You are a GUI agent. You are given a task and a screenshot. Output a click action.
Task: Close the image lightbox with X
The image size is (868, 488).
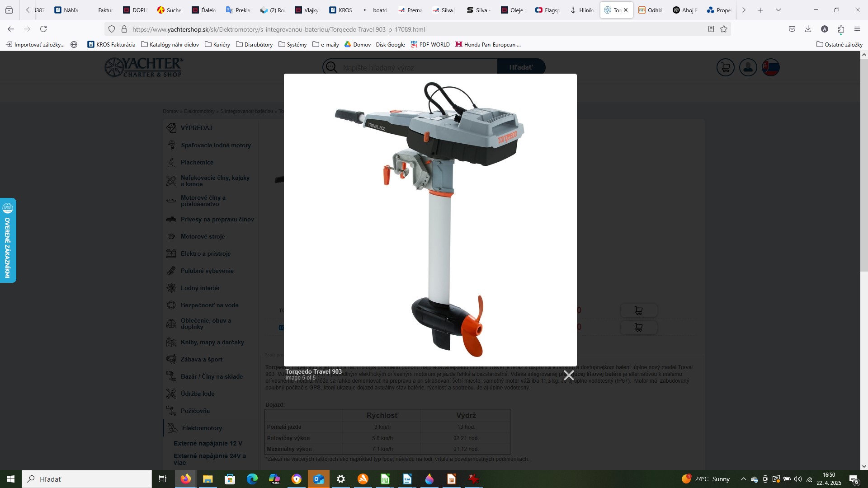tap(569, 375)
